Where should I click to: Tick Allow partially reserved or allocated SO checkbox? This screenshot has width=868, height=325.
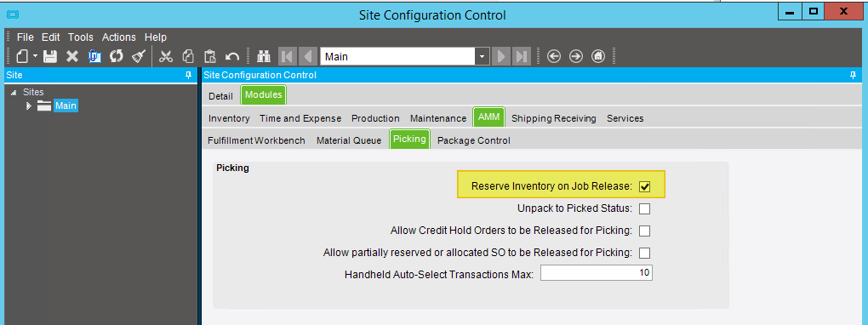(x=644, y=253)
